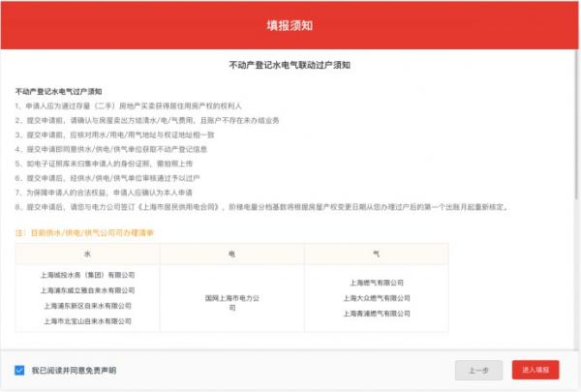Viewport: 581px width, 392px height.
Task: Click the orange 注：目前供水/供电/供气公司可办理清单 note
Action: click(x=84, y=233)
